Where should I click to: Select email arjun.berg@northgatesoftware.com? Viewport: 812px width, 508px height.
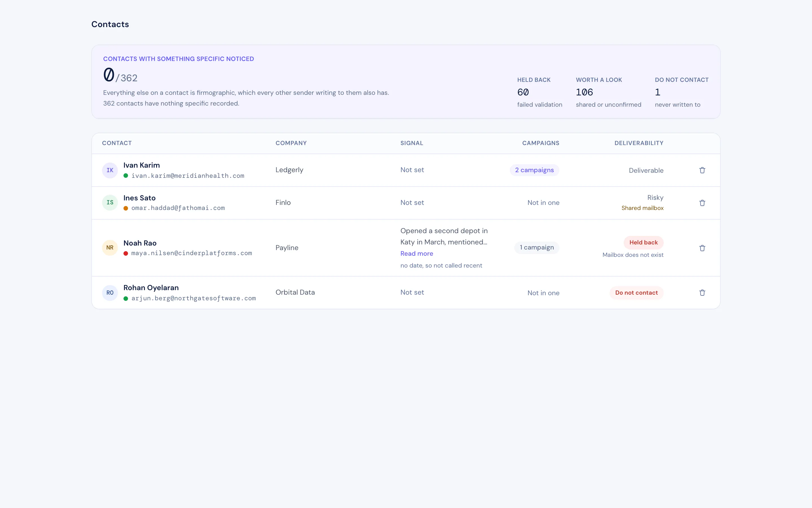(194, 298)
